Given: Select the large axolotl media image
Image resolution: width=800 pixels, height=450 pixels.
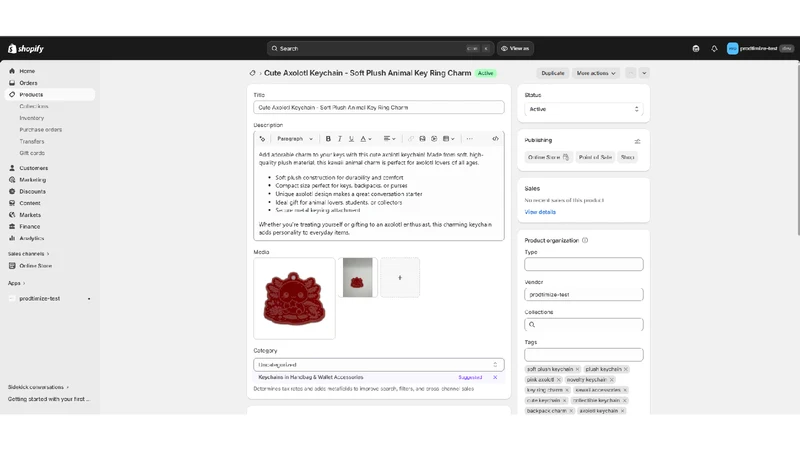Looking at the screenshot, I should click(294, 298).
